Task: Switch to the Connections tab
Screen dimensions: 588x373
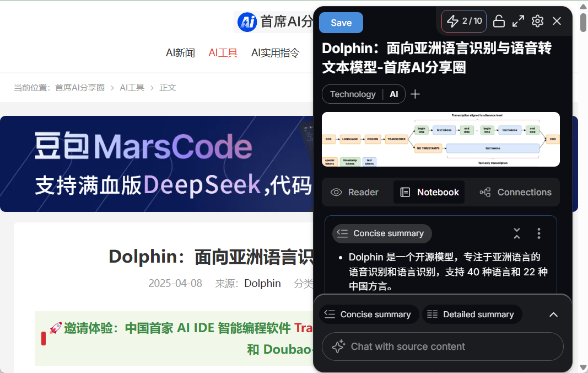Action: click(x=515, y=193)
